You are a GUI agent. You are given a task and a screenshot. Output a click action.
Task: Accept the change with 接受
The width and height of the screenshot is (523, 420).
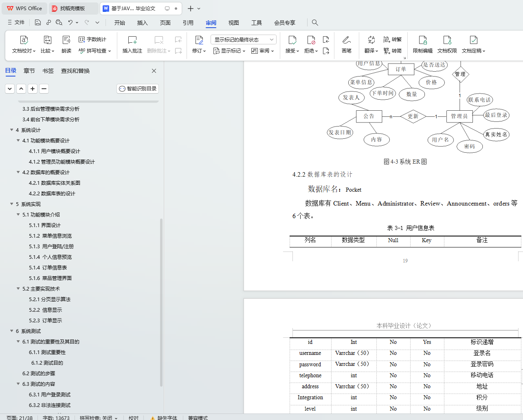[292, 45]
